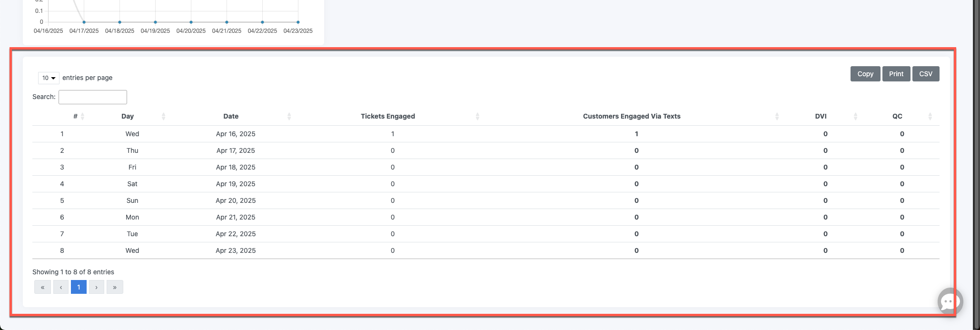The image size is (980, 330).
Task: Click Tickets Engaged value for Apr 16
Action: click(x=393, y=134)
